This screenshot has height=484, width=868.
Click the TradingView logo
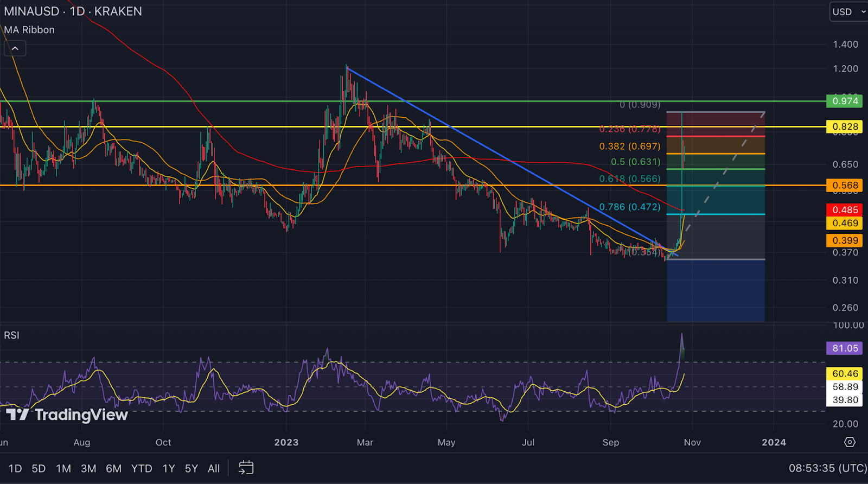pyautogui.click(x=67, y=415)
